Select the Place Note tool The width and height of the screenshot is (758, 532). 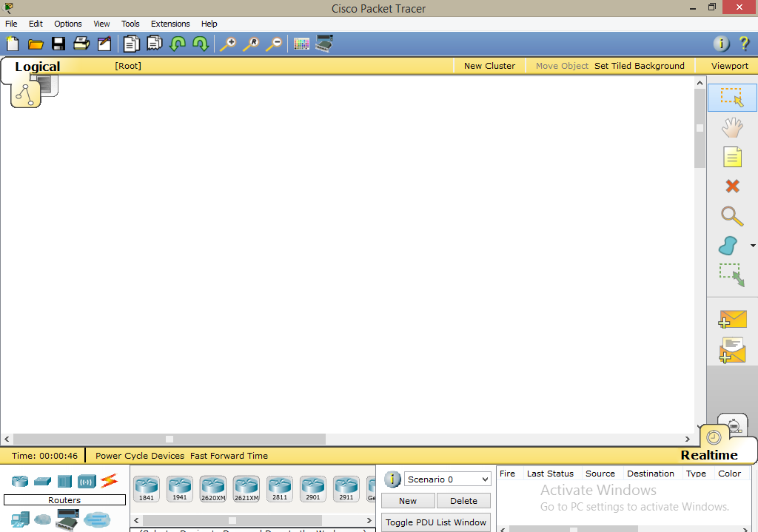click(732, 156)
